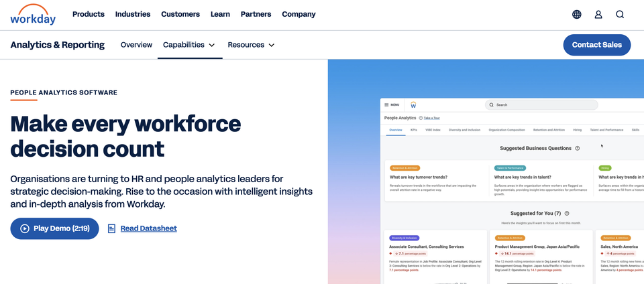This screenshot has height=284, width=644.
Task: Click 'What are key trends in talent?' card title
Action: [521, 177]
